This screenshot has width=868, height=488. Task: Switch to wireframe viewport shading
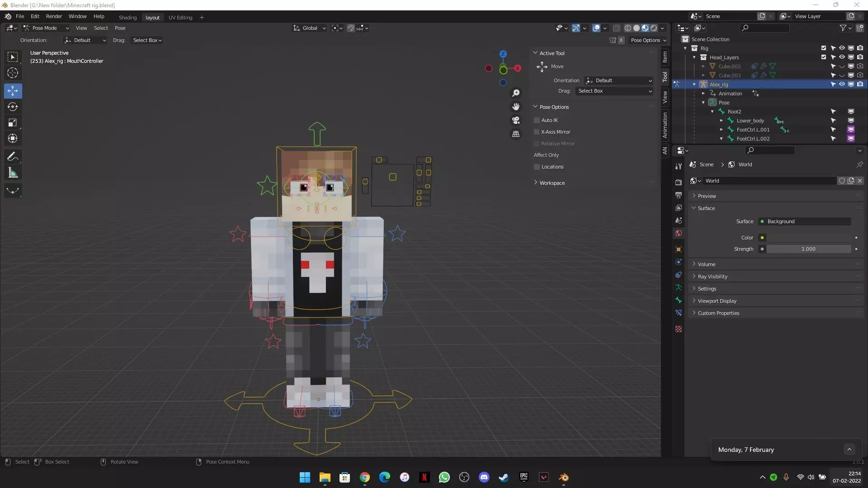point(627,28)
